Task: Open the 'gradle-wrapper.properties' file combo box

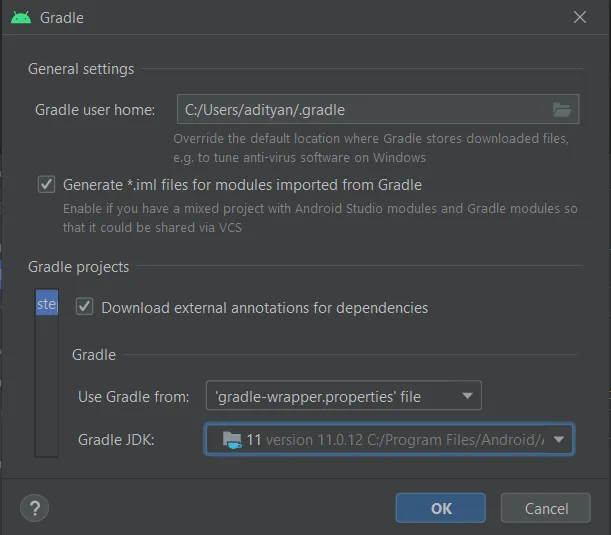Action: click(344, 396)
